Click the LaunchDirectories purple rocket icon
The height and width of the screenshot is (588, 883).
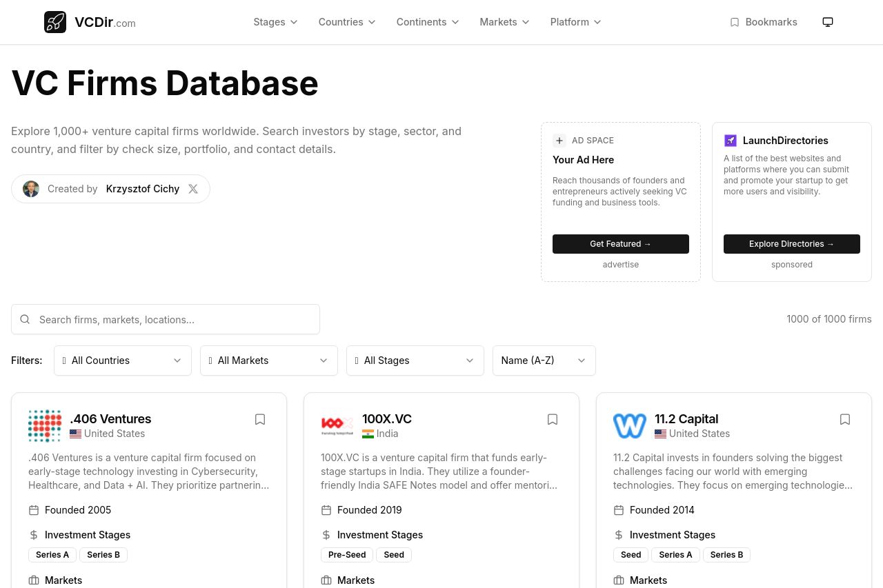click(731, 141)
